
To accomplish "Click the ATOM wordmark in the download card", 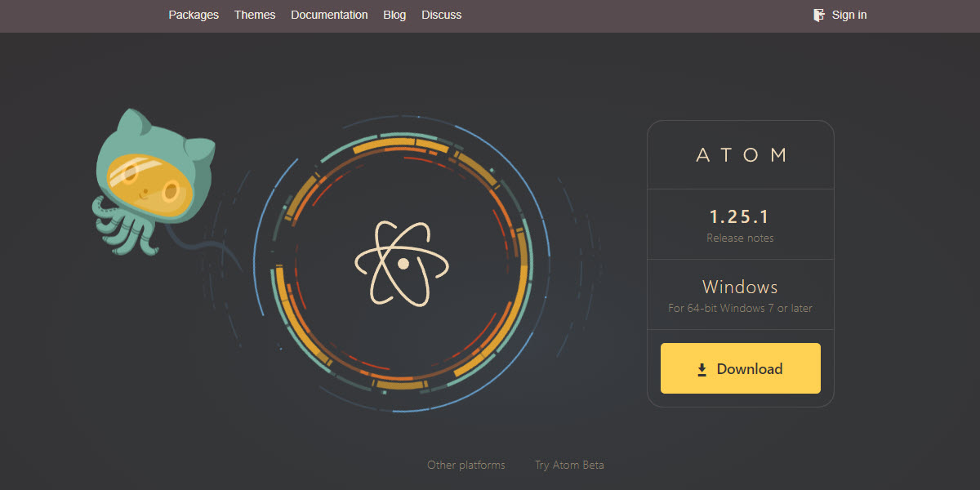I will (740, 154).
